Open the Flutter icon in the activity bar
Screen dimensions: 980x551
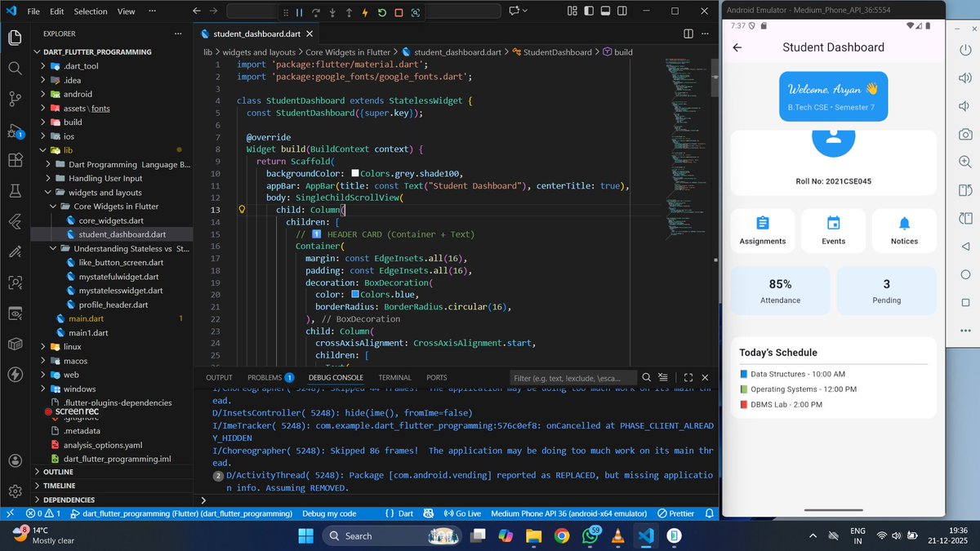(15, 221)
